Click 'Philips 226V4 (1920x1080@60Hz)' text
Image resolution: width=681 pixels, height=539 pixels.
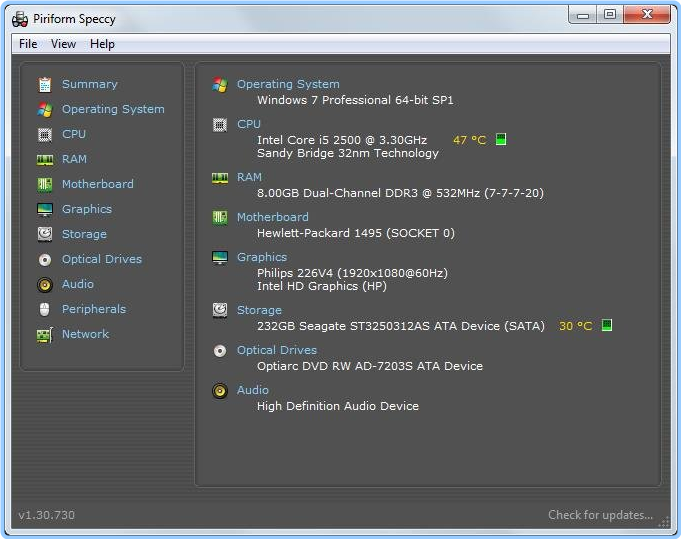pyautogui.click(x=352, y=273)
